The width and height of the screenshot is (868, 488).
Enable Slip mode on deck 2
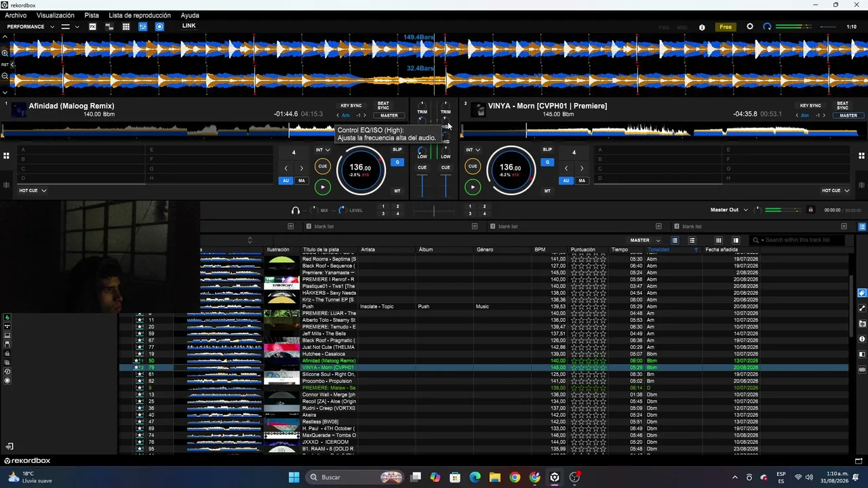click(547, 150)
